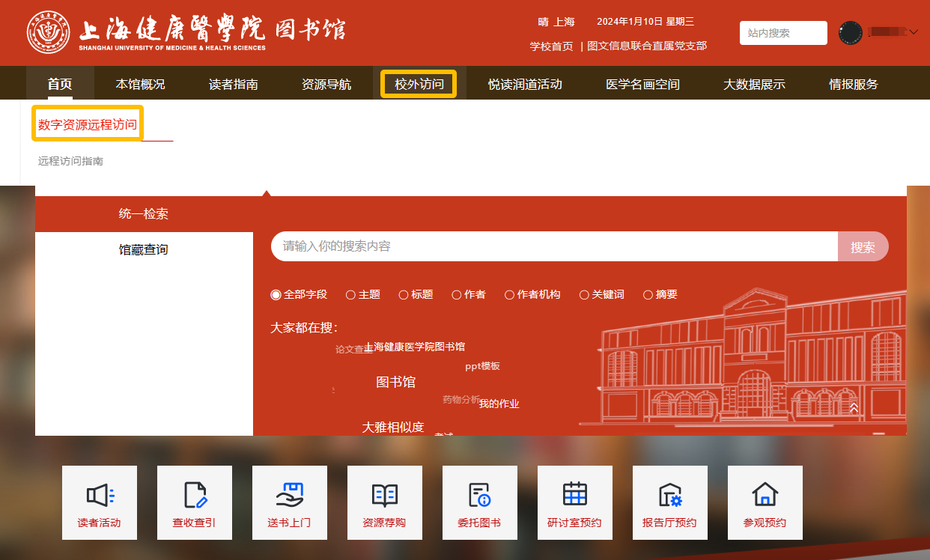Follow the 远程访问指南 link
This screenshot has height=560, width=930.
click(70, 161)
